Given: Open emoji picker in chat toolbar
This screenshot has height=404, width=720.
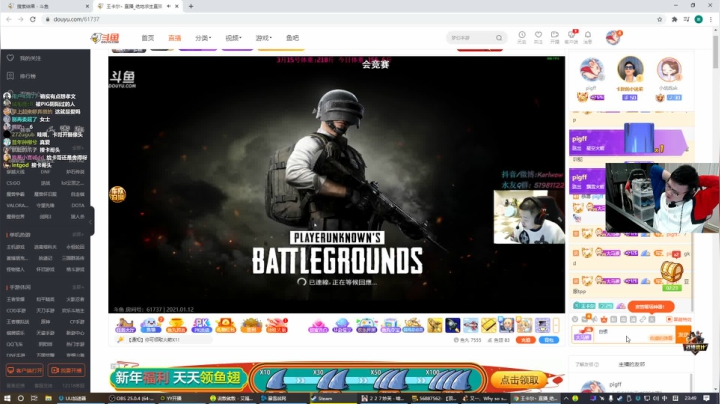Looking at the screenshot, I should click(575, 319).
